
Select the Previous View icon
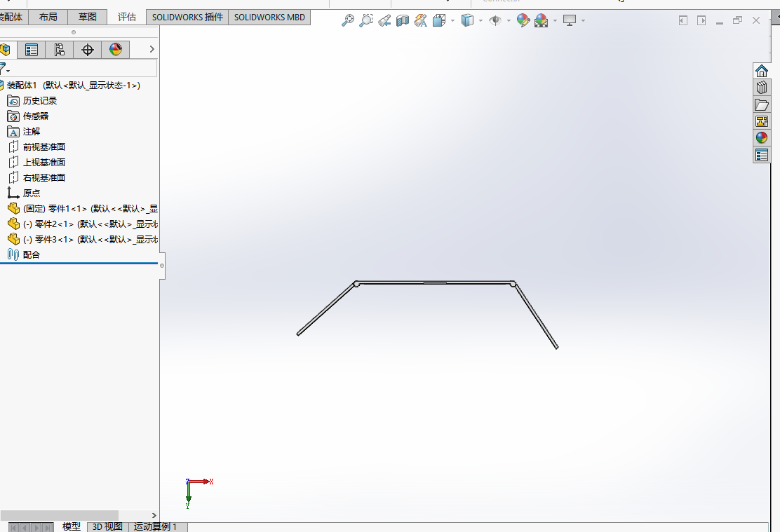(x=384, y=20)
